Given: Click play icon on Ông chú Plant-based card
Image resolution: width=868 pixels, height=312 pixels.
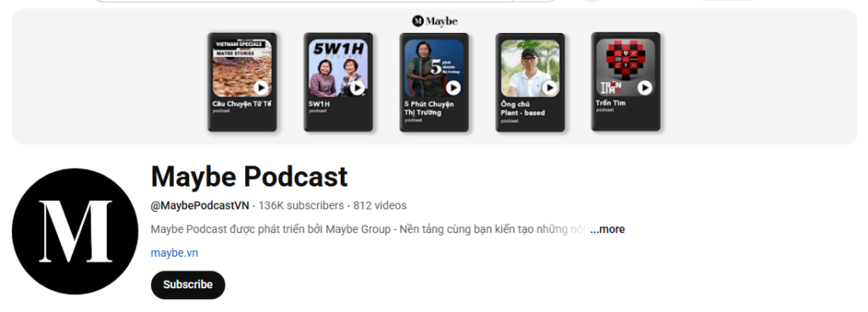Looking at the screenshot, I should coord(549,87).
